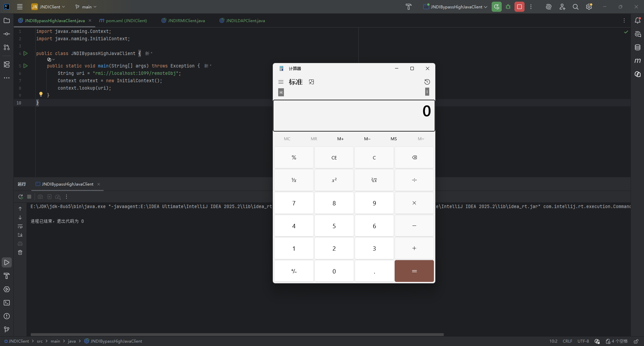This screenshot has width=644, height=346.
Task: Open calculator history icon
Action: 427,82
